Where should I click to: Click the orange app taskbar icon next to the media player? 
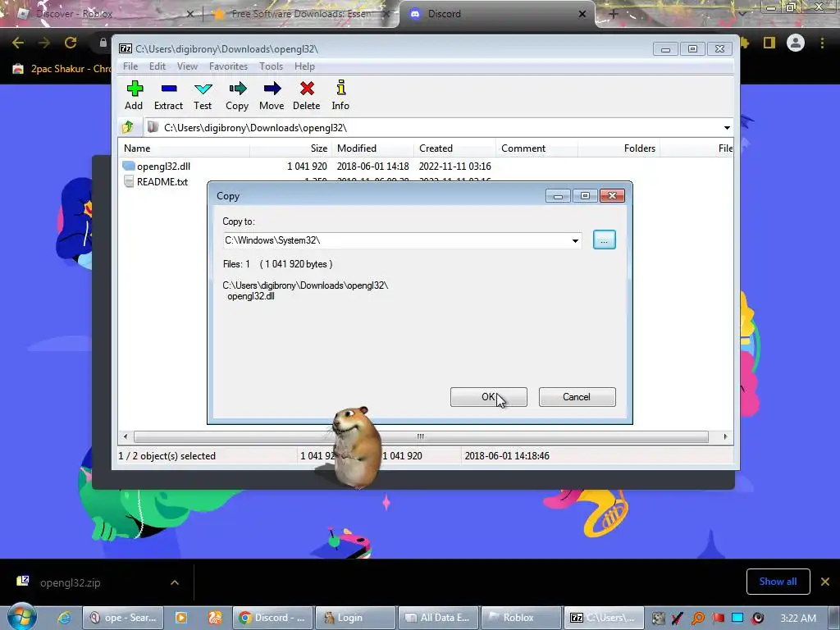pyautogui.click(x=215, y=618)
